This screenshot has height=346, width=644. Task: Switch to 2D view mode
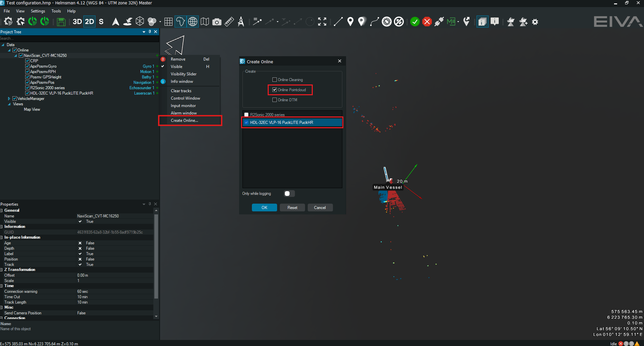(89, 22)
